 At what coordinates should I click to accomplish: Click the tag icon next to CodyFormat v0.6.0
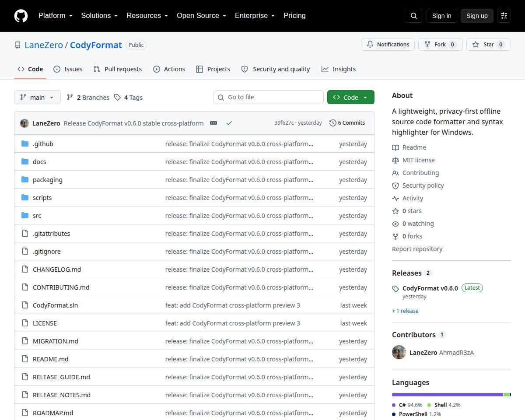(395, 289)
